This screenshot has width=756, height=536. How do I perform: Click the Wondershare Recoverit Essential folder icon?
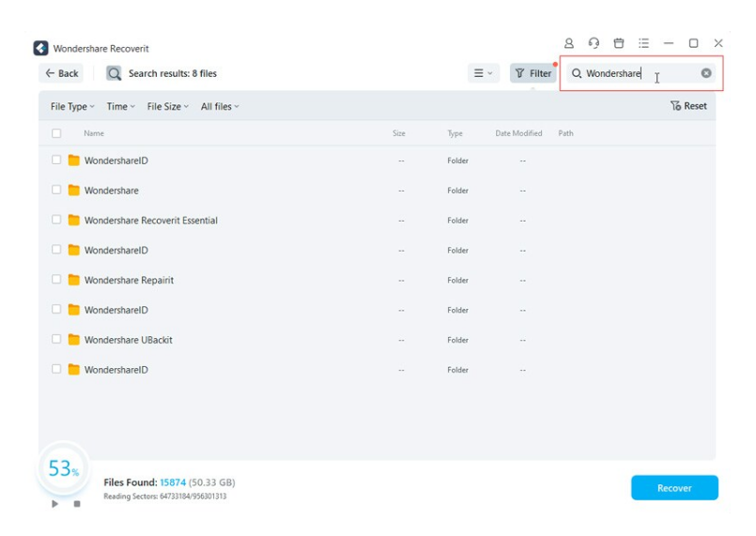[x=74, y=221]
